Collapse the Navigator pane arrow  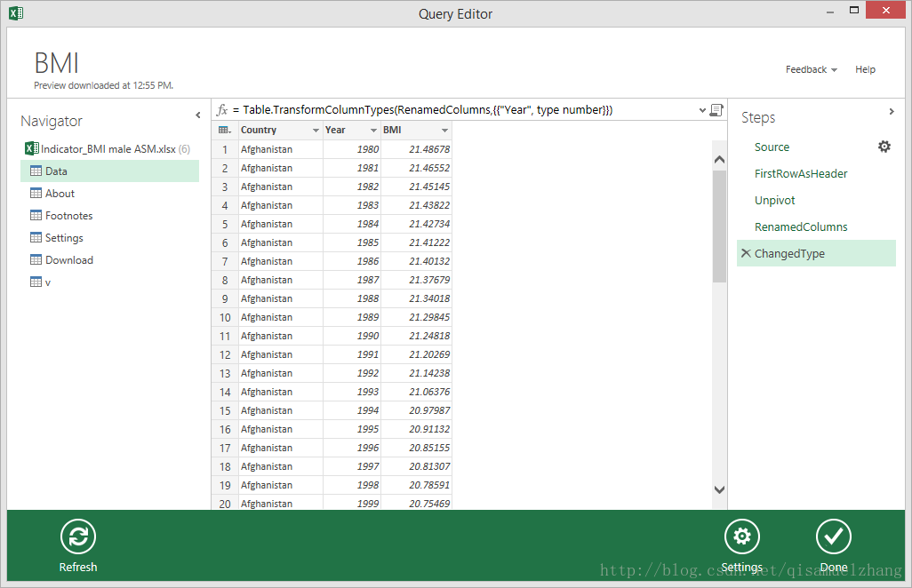[x=197, y=115]
